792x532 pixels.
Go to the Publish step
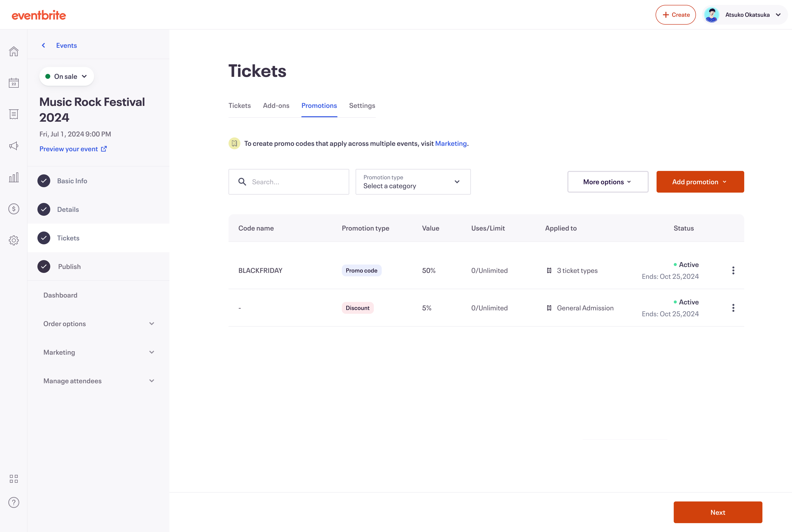tap(69, 266)
